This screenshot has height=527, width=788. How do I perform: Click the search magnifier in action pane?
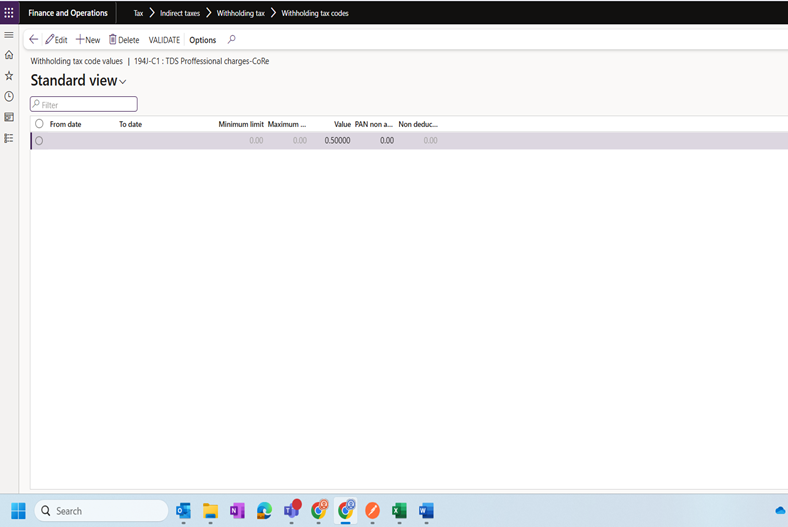pyautogui.click(x=232, y=40)
